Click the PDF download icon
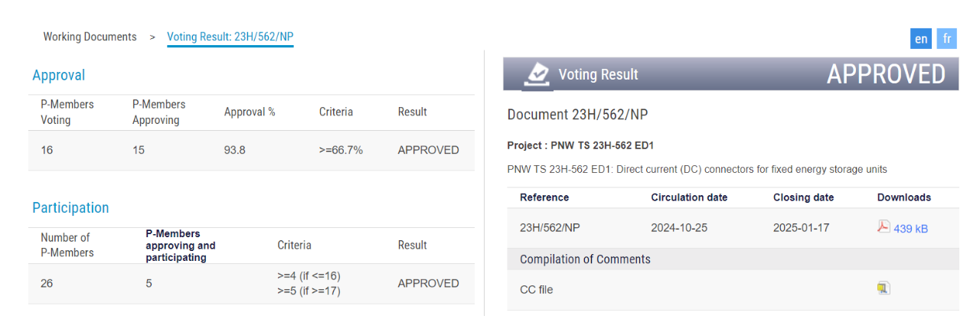The width and height of the screenshot is (980, 329). [884, 227]
